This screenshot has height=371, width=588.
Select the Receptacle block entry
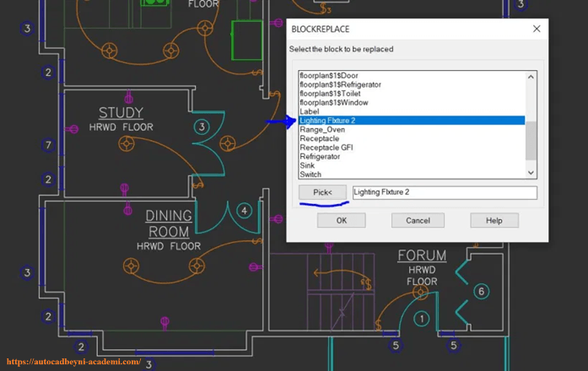(x=412, y=138)
